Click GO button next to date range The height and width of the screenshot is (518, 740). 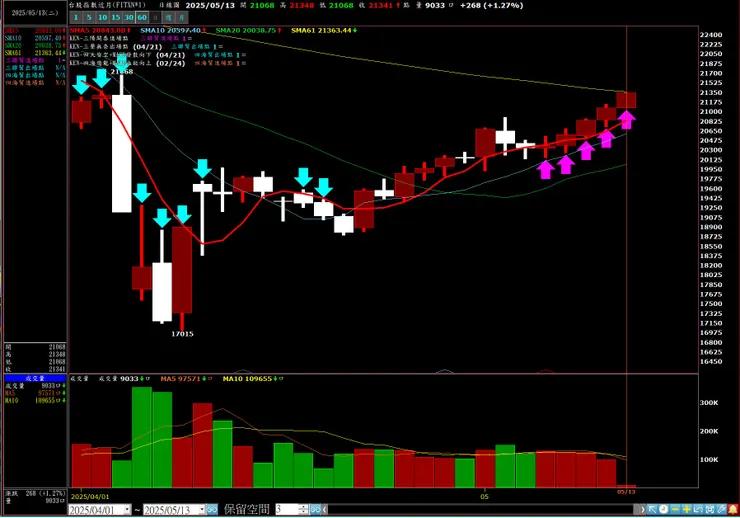(212, 510)
